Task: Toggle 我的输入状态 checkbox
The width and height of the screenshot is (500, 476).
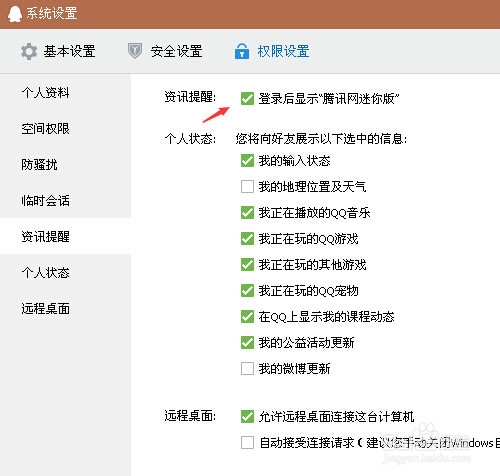Action: click(x=247, y=161)
